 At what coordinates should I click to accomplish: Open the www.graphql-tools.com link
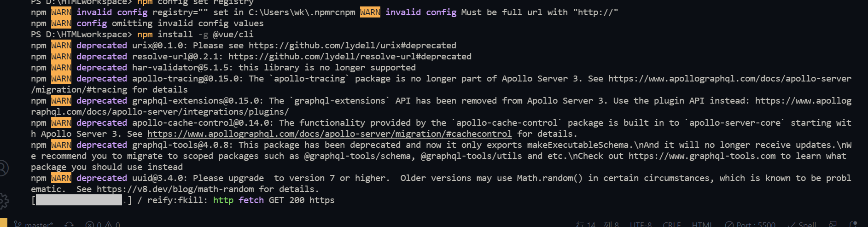(702, 156)
